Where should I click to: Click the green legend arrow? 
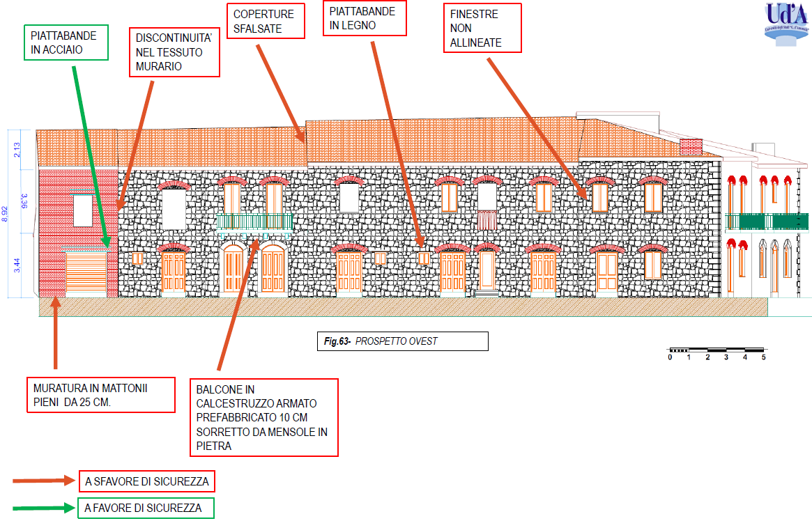pos(43,508)
